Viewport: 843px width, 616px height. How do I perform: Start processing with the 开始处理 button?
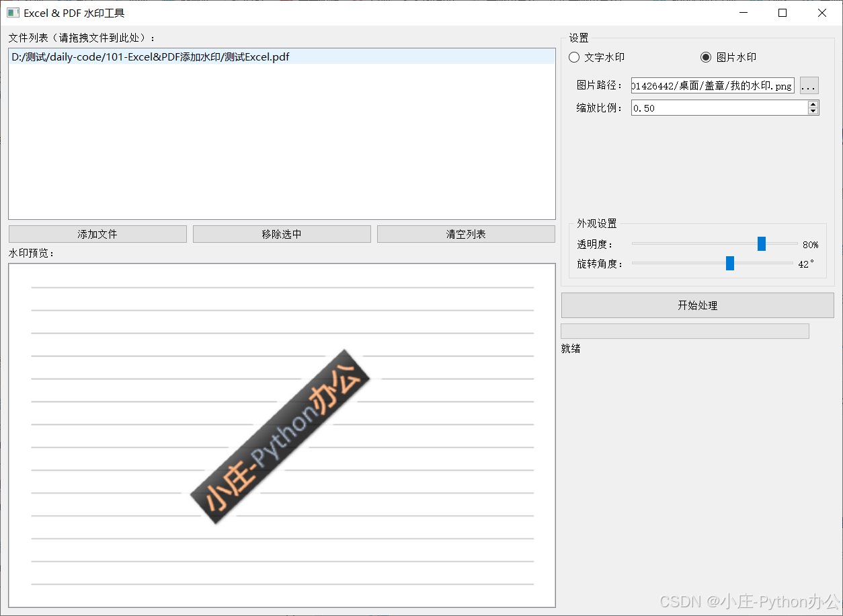[698, 305]
